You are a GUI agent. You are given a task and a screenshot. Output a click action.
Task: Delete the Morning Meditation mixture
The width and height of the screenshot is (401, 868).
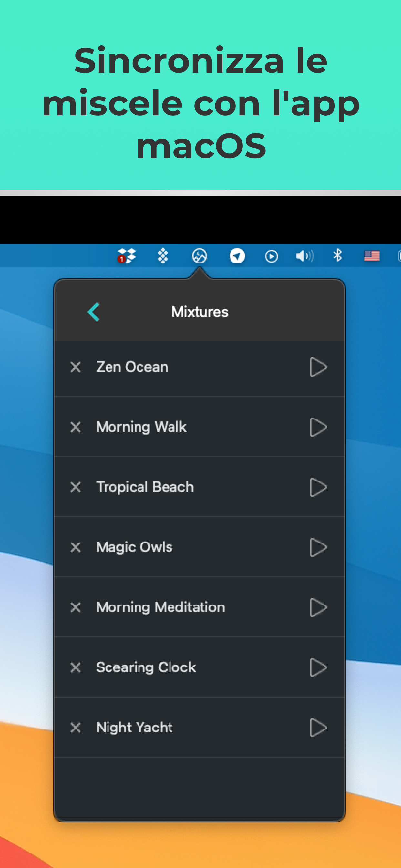tap(76, 607)
